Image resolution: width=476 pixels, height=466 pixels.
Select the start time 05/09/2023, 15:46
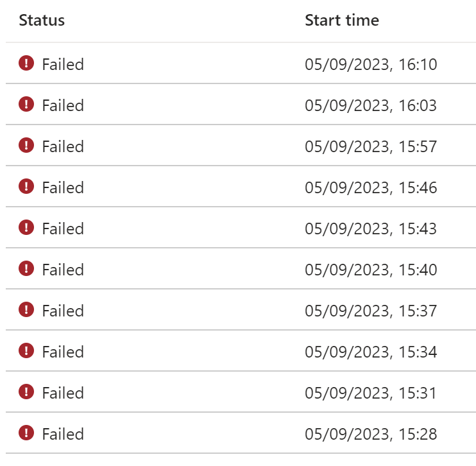tap(371, 187)
